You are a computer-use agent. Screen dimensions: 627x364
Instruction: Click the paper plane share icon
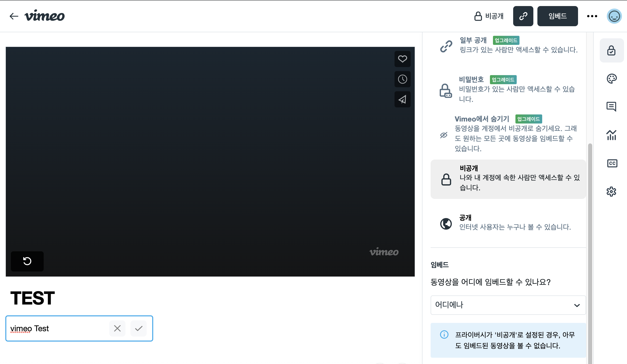point(402,99)
